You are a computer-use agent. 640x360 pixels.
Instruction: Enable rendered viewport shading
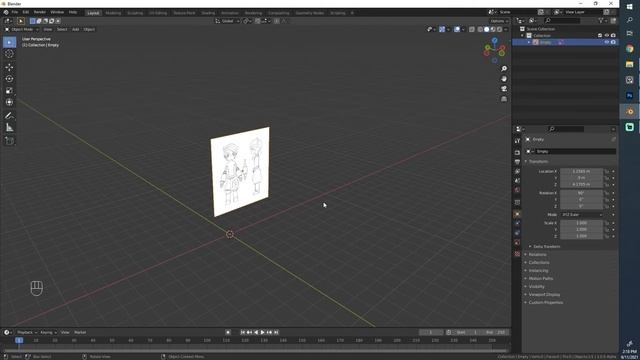[500, 29]
